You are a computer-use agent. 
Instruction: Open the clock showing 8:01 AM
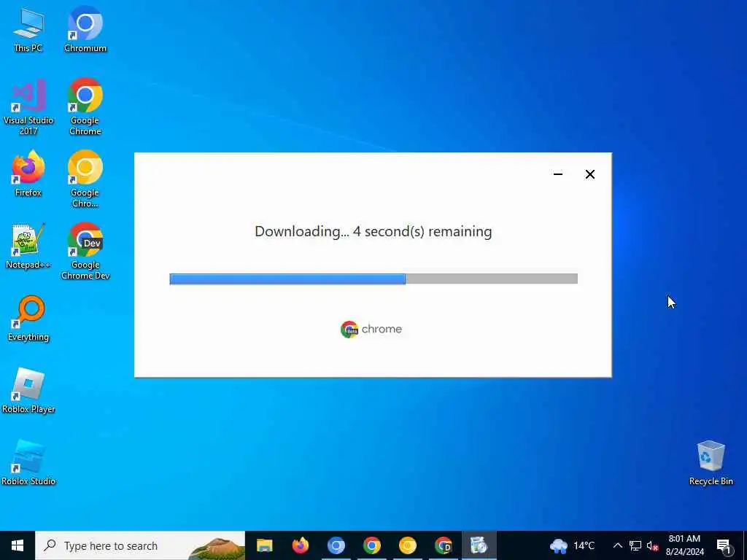pos(684,545)
